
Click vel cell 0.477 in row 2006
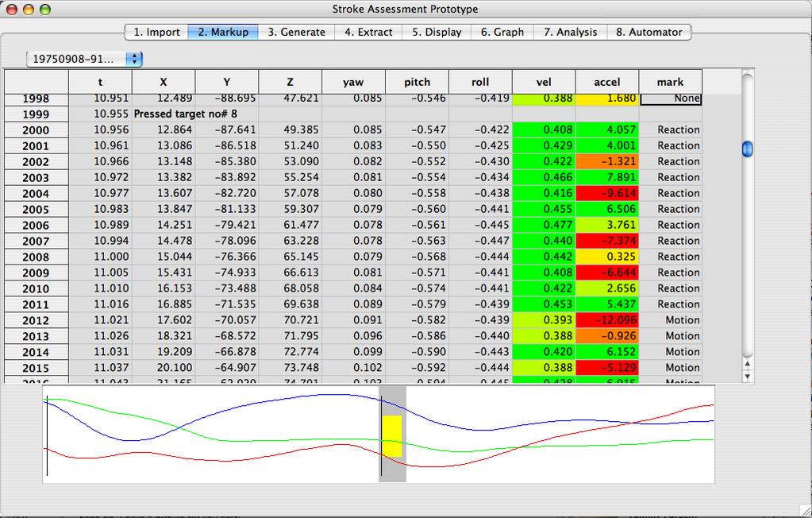point(544,225)
